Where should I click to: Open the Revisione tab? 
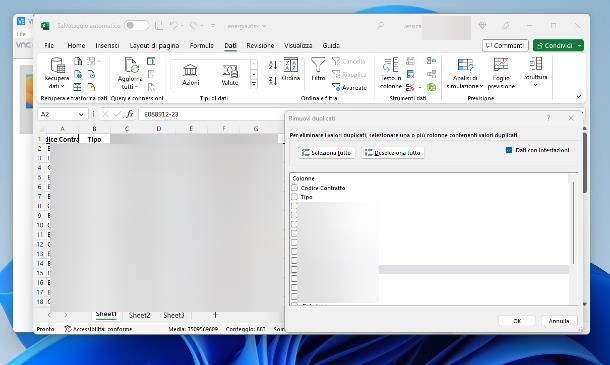coord(260,46)
